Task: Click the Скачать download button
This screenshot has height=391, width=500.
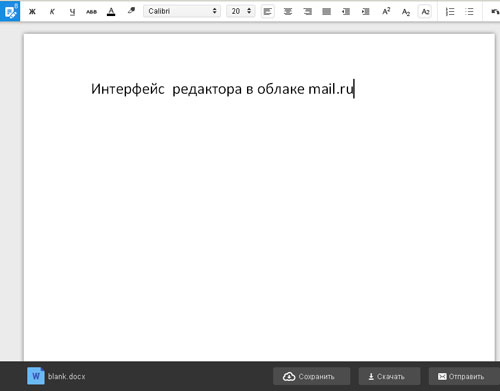Action: pos(389,376)
